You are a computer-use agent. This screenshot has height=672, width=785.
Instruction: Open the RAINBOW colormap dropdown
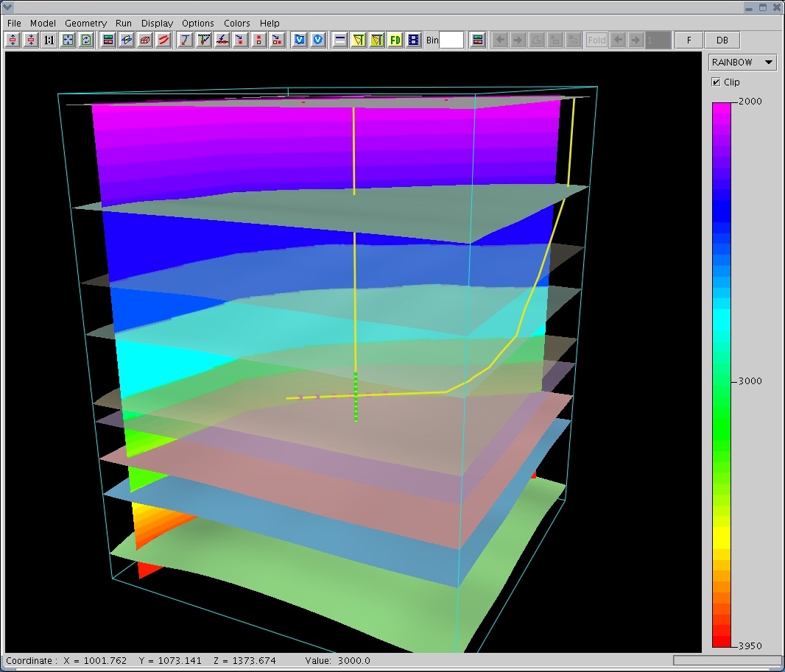coord(742,63)
